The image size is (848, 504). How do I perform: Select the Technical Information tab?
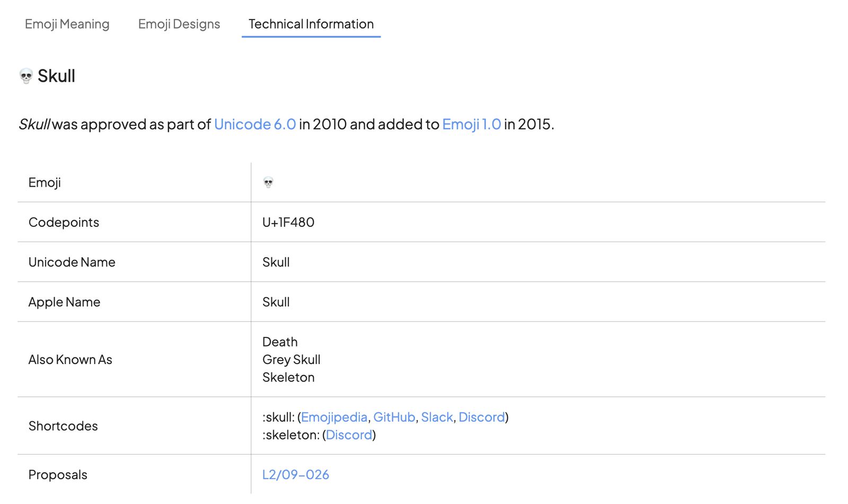coord(311,24)
